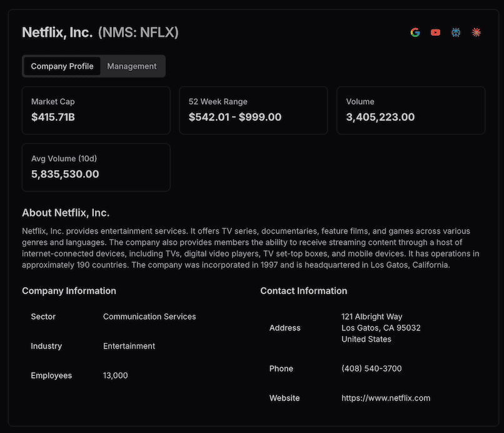Click the blue butterfly icon

[456, 33]
